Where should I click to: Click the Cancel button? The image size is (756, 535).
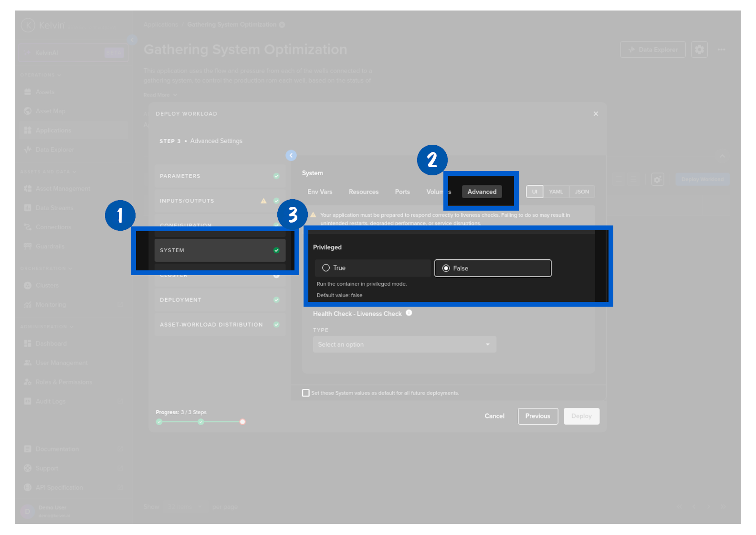(x=494, y=416)
